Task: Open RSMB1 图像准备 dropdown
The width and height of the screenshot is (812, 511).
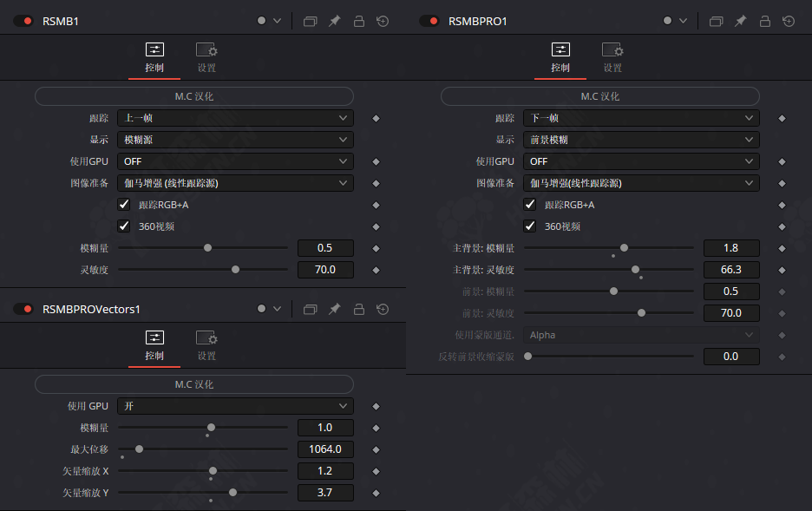Action: (x=236, y=183)
